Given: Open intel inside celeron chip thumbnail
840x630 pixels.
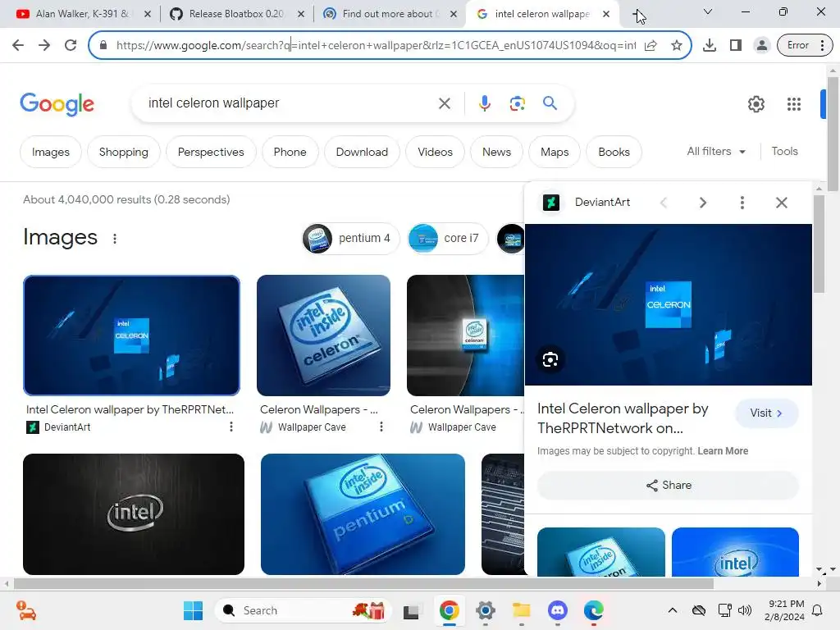Looking at the screenshot, I should [x=323, y=336].
